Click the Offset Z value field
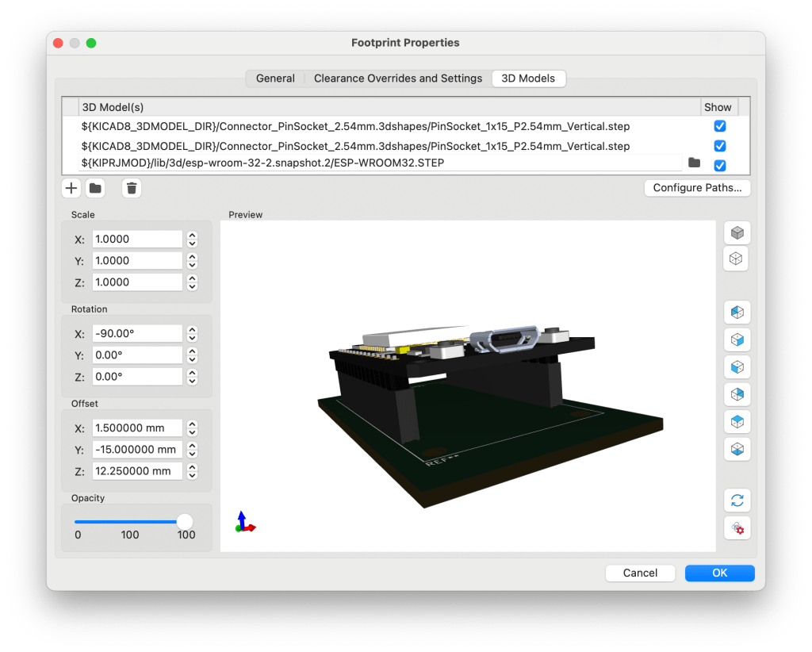812x652 pixels. coord(137,471)
